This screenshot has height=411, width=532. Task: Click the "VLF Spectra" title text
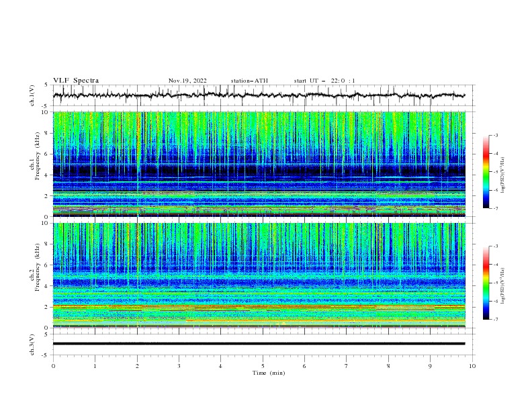coord(76,81)
